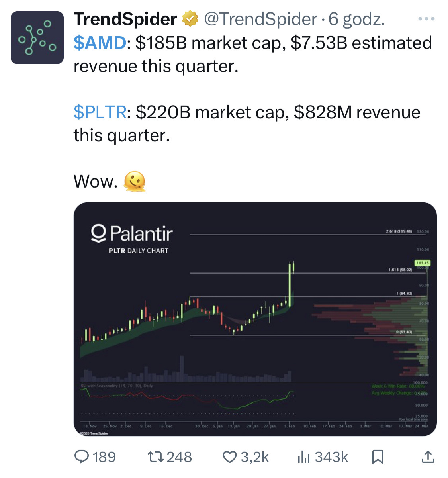This screenshot has height=478, width=448.
Task: Expand the three-dot more options menu
Action: (x=426, y=19)
